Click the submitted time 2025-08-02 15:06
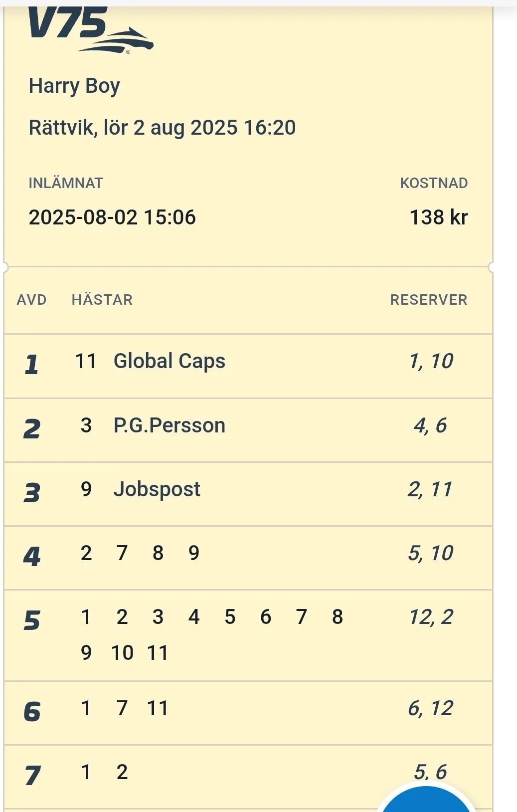Screen dimensions: 517x812 112,217
